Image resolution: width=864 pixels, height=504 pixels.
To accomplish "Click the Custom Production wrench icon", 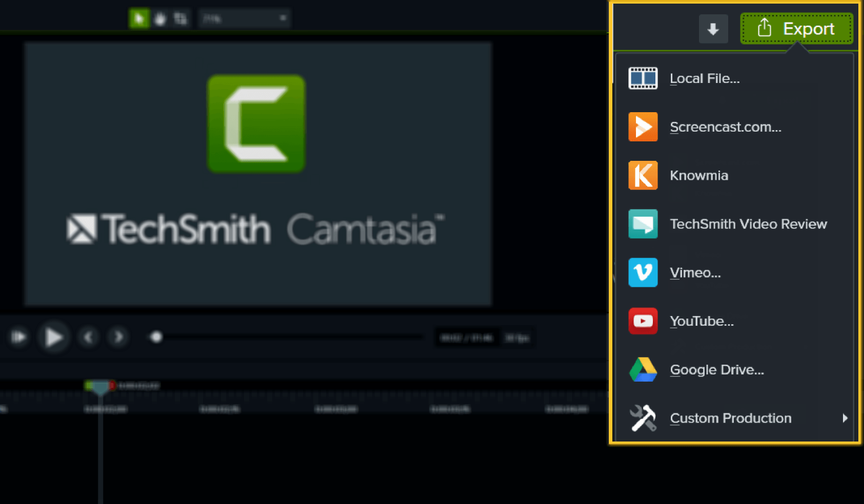I will (643, 418).
